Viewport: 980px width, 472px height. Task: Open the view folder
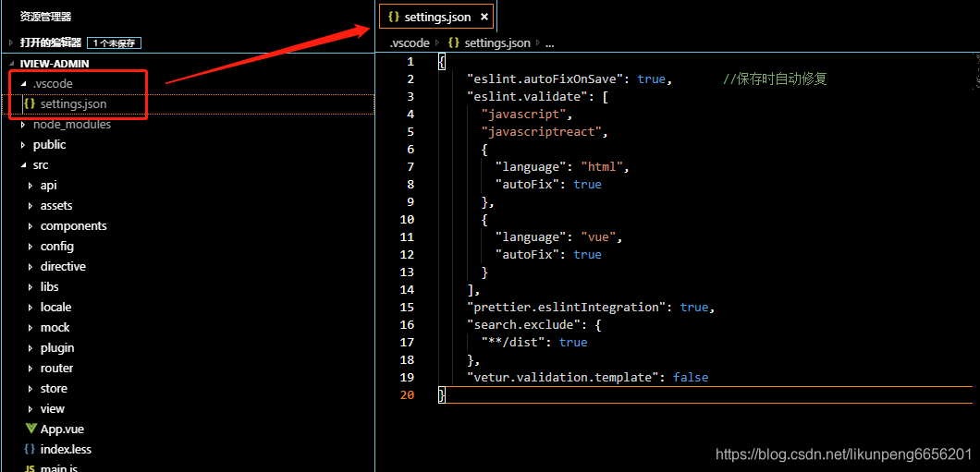tap(53, 408)
